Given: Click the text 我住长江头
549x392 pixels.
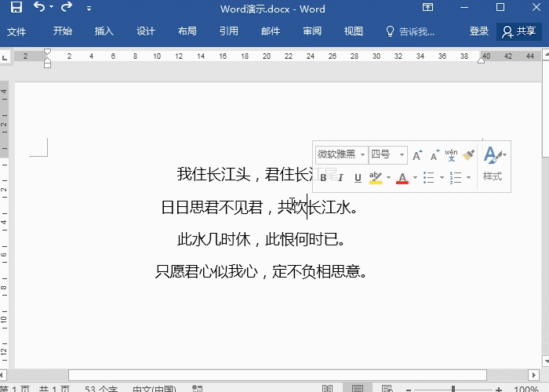Looking at the screenshot, I should click(x=213, y=174).
